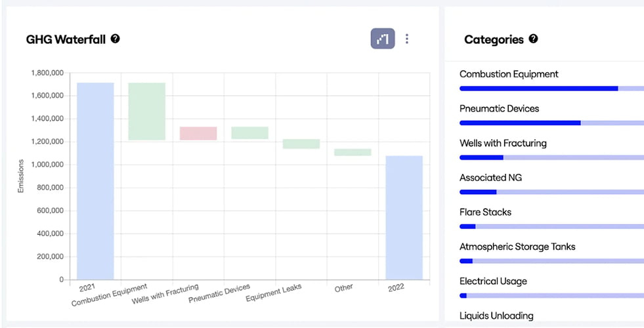Click the Categories help question icon
Image resolution: width=644 pixels, height=328 pixels.
(533, 39)
